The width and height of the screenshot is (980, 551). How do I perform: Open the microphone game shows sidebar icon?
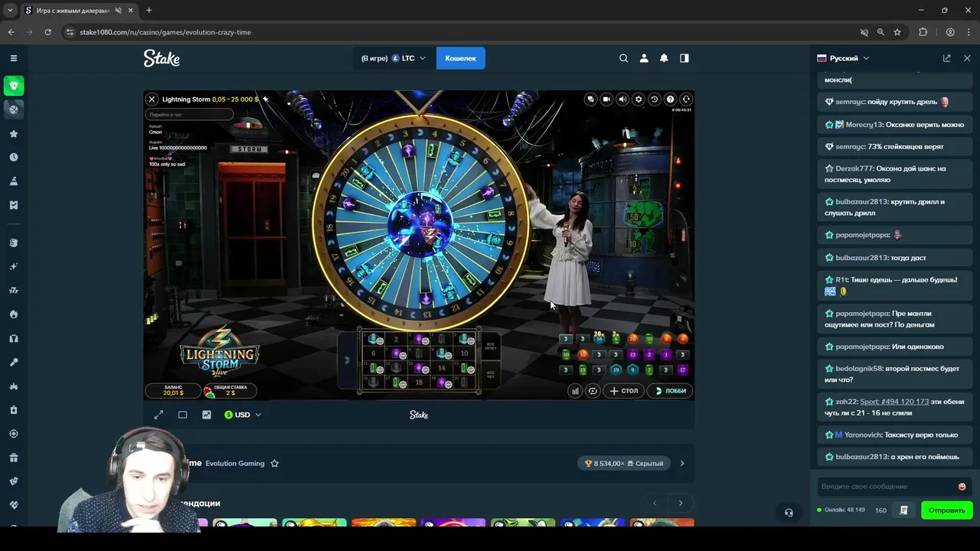click(x=14, y=362)
